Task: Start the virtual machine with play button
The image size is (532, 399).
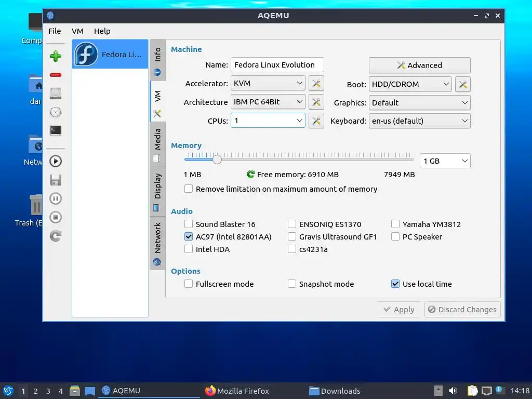Action: (x=55, y=161)
